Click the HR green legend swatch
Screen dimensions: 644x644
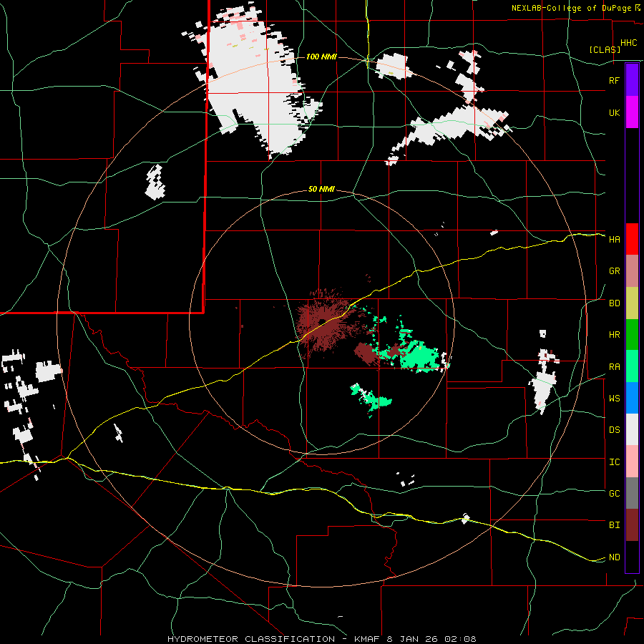(632, 335)
